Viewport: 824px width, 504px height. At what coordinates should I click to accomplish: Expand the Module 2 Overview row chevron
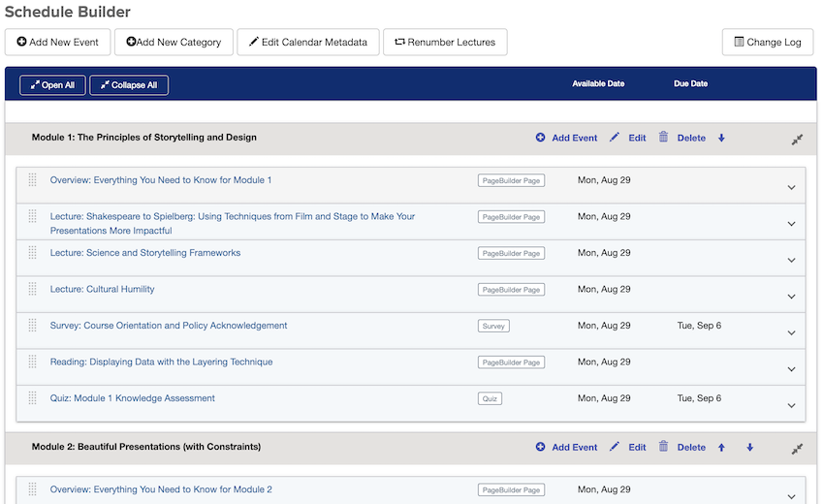tap(791, 496)
